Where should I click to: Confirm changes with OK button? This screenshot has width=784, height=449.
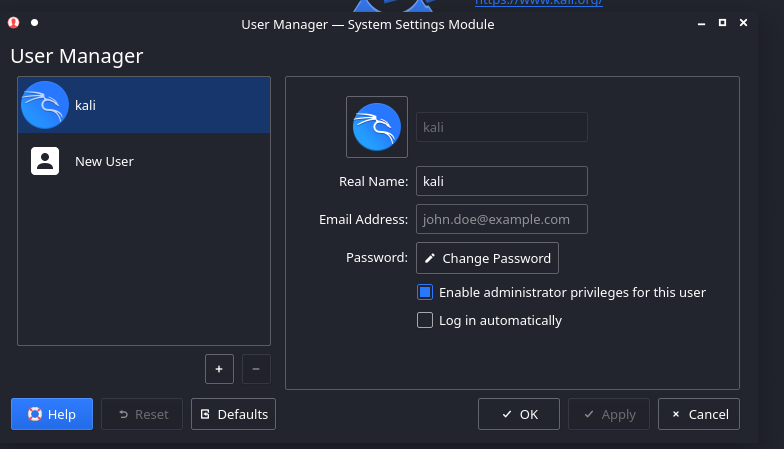tap(518, 414)
